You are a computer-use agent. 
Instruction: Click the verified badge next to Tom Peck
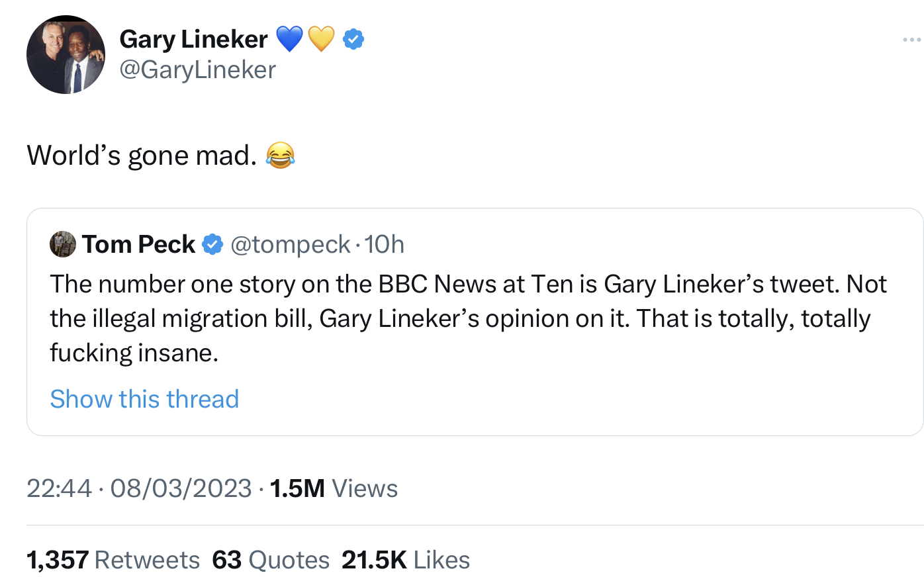[x=212, y=244]
